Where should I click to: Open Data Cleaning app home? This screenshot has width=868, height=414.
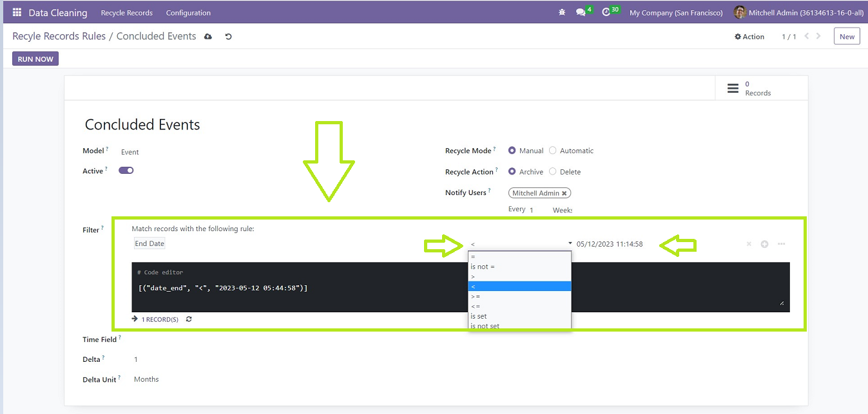[x=58, y=12]
